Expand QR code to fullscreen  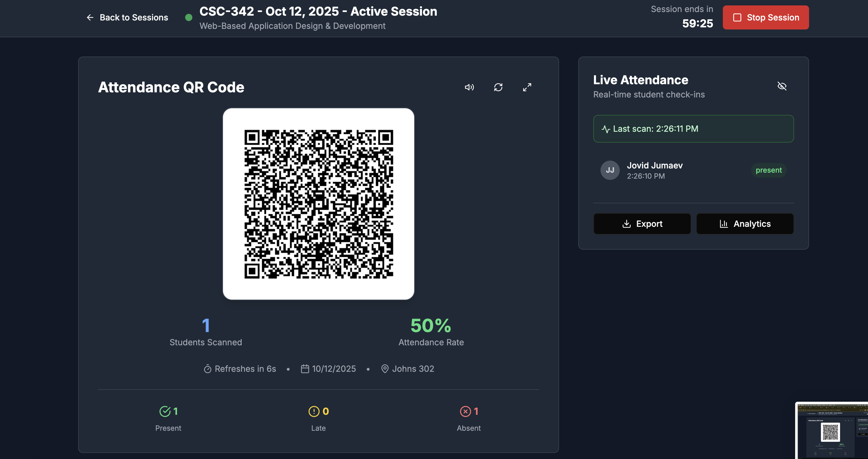[527, 87]
